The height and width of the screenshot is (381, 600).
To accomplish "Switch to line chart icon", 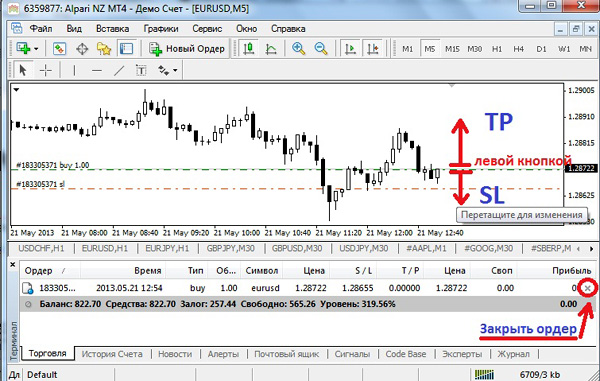I will point(271,49).
